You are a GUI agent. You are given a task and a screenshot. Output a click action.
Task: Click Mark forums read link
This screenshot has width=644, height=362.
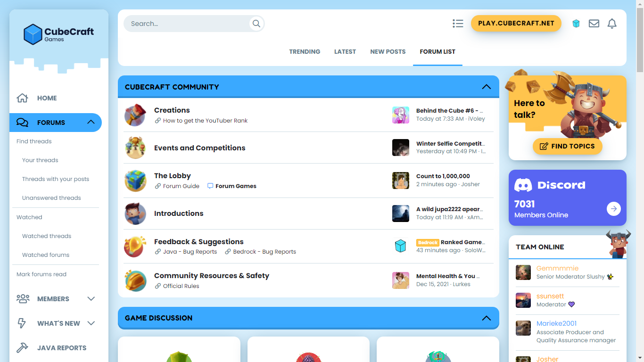41,274
